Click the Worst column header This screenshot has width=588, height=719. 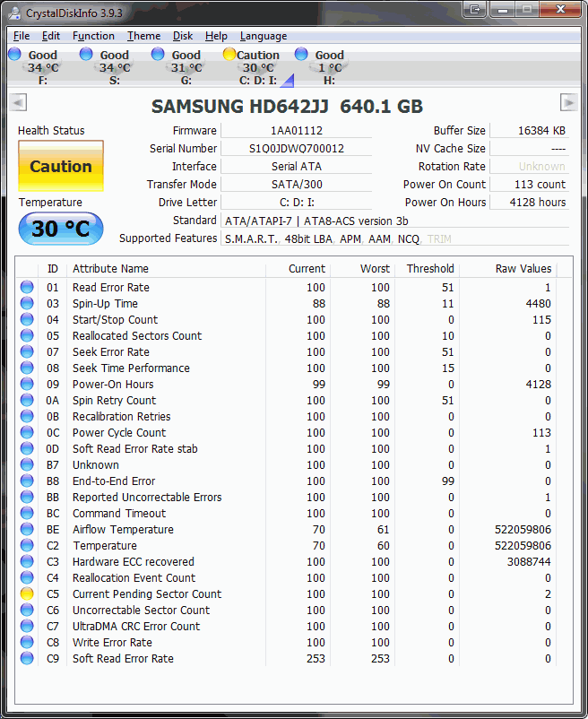click(362, 269)
